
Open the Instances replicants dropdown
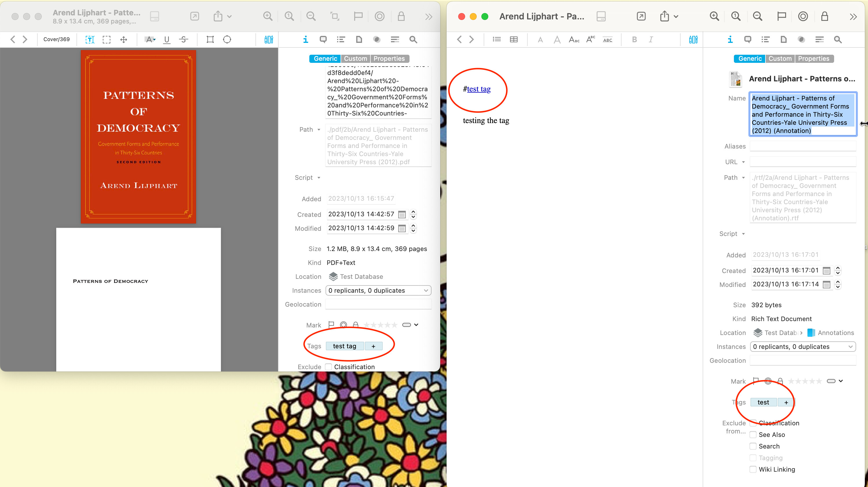tap(378, 290)
